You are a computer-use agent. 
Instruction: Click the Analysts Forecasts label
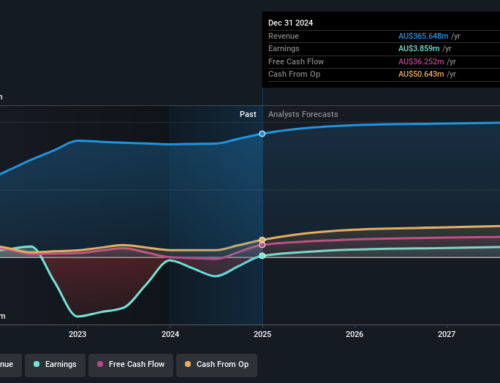click(x=303, y=114)
